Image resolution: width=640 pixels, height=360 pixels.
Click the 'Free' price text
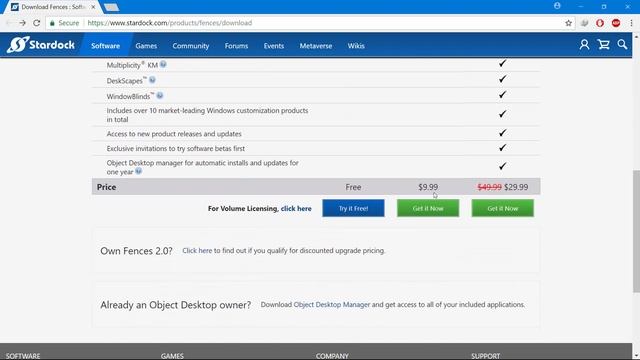(x=353, y=187)
